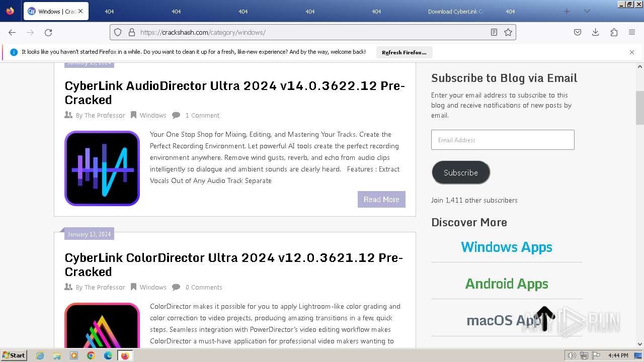
Task: Open Firefox View from the tab bar logo
Action: coord(10,11)
